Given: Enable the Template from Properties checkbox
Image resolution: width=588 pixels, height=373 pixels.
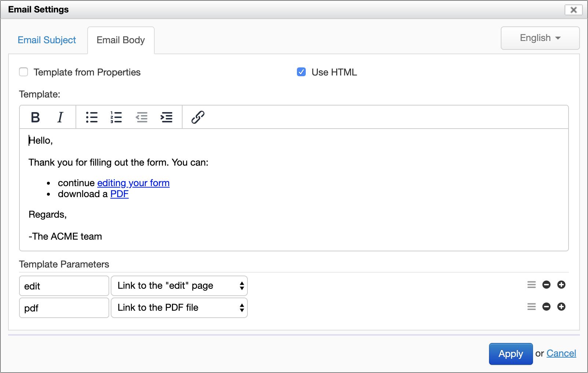Looking at the screenshot, I should [x=23, y=72].
